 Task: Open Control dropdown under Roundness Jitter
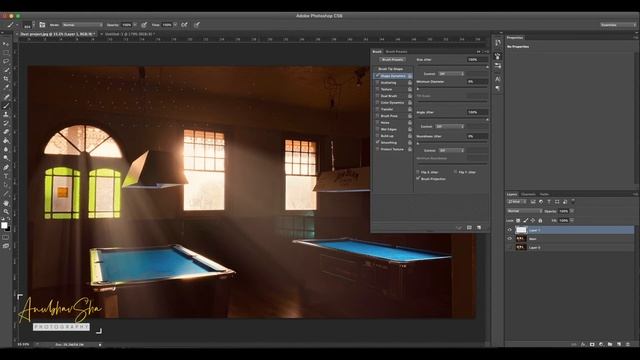point(451,150)
